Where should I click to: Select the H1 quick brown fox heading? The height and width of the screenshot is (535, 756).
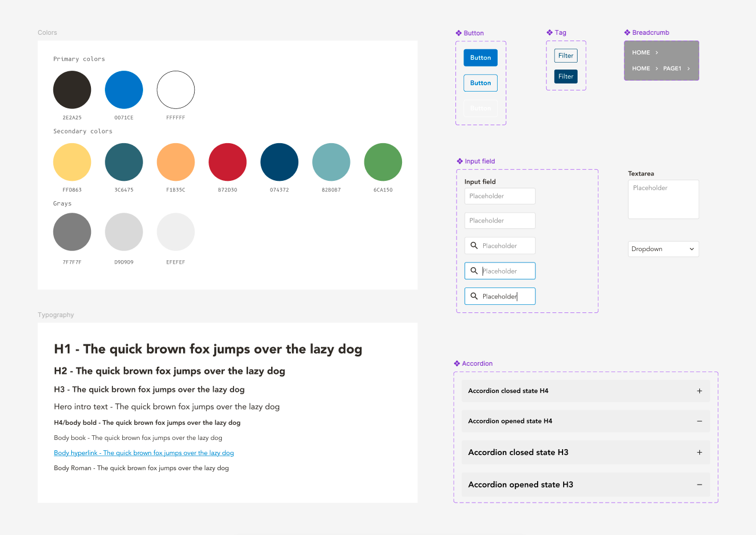pos(208,349)
